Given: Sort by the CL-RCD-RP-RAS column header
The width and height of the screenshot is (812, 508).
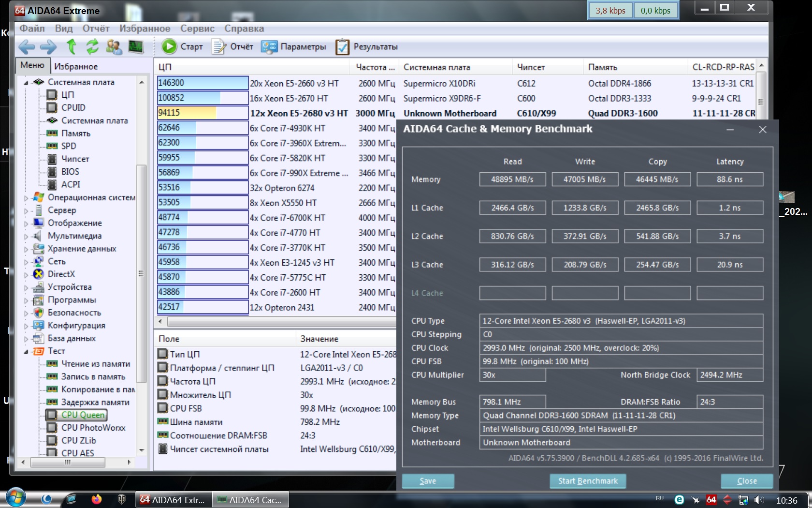Looking at the screenshot, I should click(x=723, y=67).
